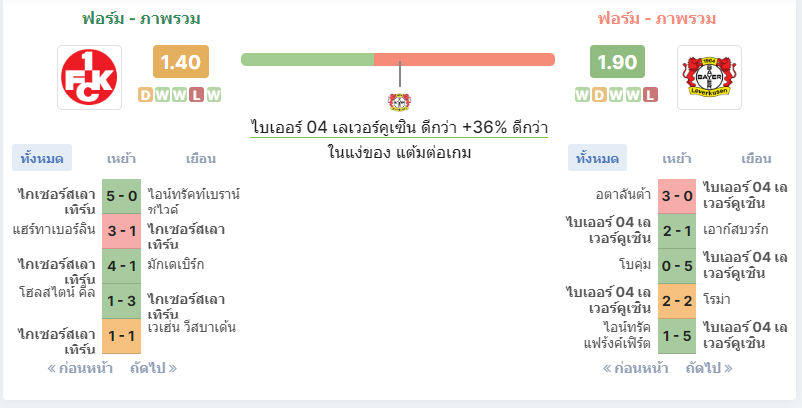Select left ทั้งหมด tab for Kaiserslautern

click(42, 158)
